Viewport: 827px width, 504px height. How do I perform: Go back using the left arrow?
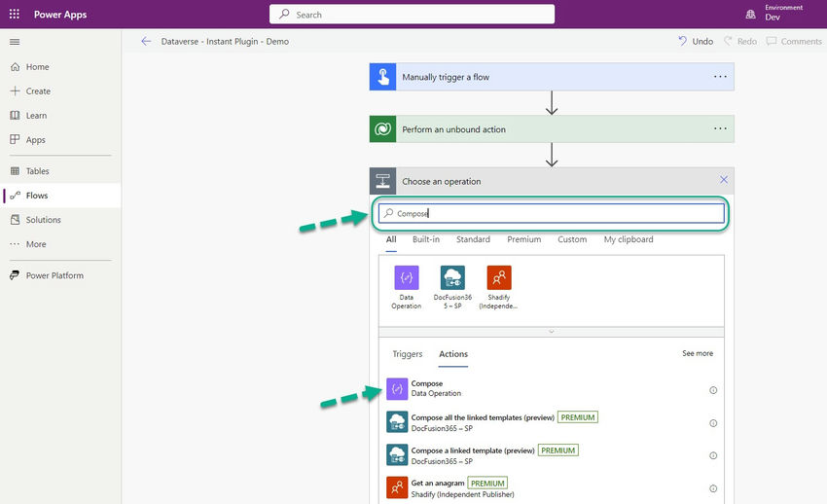(146, 41)
